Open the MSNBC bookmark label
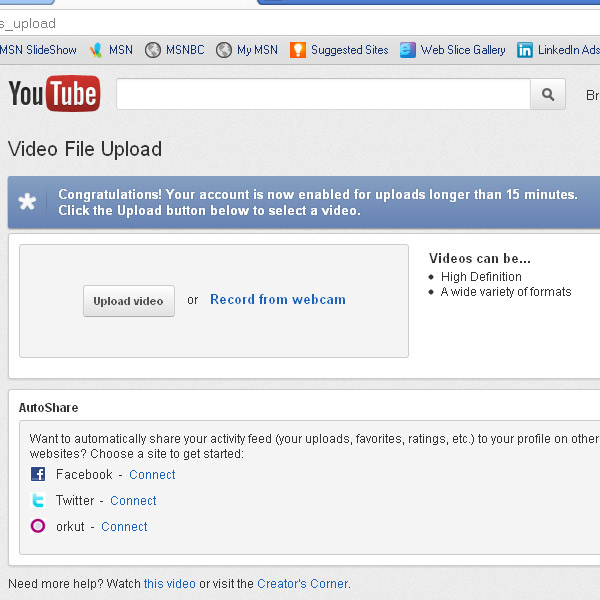This screenshot has width=600, height=600. pos(185,50)
